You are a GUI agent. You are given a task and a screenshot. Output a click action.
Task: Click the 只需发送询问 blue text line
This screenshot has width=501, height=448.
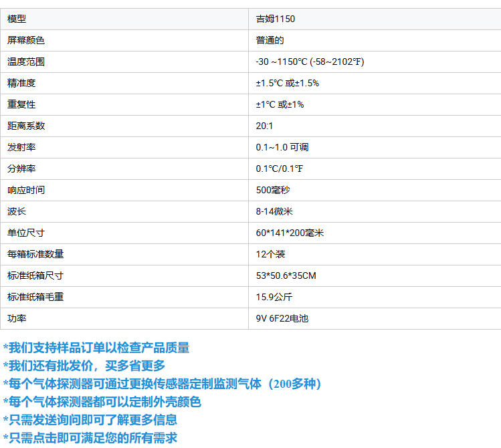pos(90,420)
